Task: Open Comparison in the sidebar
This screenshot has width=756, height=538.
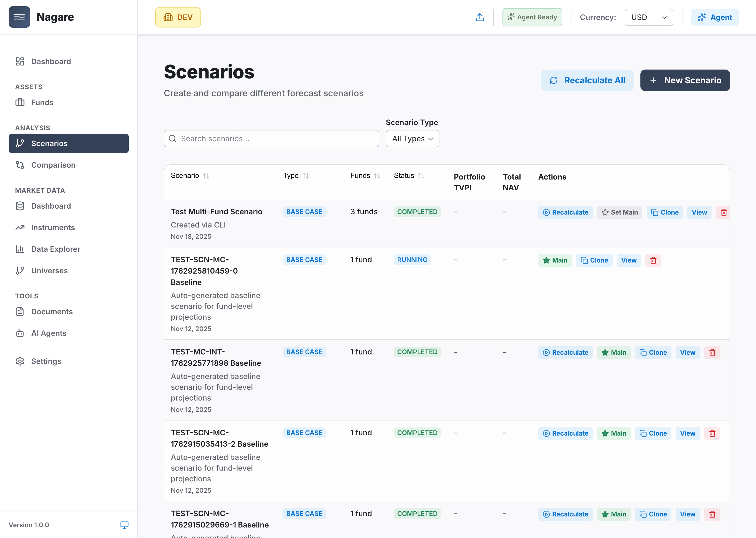Action: (x=53, y=165)
